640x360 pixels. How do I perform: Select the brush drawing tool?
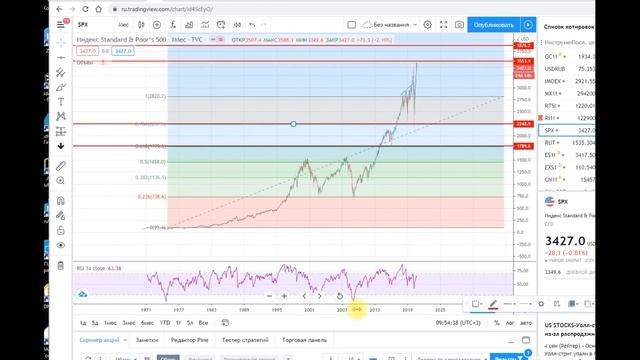(61, 87)
